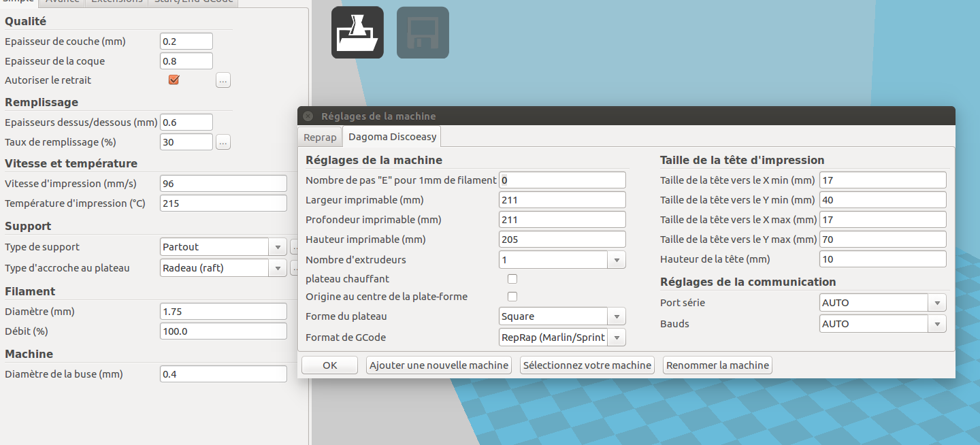This screenshot has width=980, height=445.
Task: Click the tête vers le Y max field
Action: (x=883, y=240)
